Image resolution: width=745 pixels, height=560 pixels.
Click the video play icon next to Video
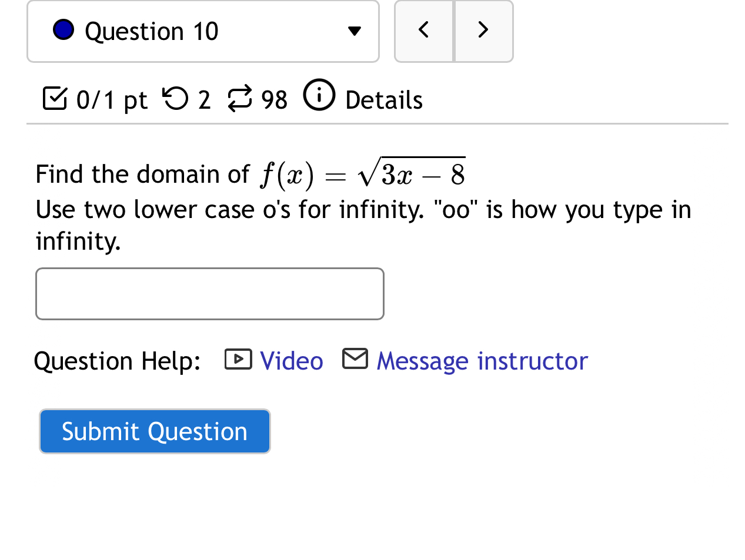[238, 359]
